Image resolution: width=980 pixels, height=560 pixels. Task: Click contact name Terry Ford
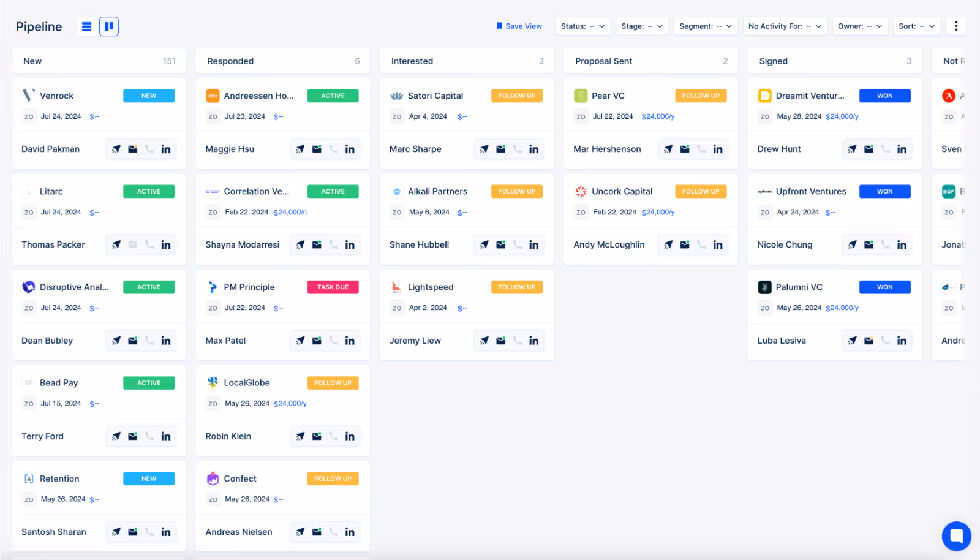coord(42,436)
